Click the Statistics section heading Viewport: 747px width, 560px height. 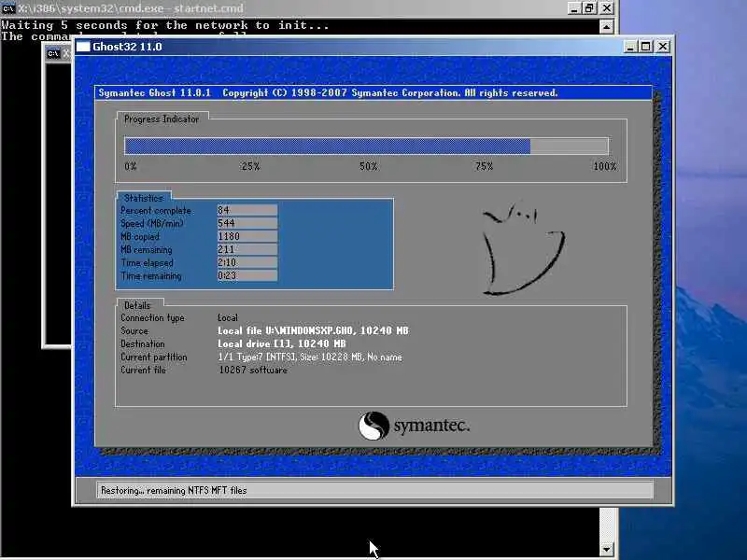[144, 198]
